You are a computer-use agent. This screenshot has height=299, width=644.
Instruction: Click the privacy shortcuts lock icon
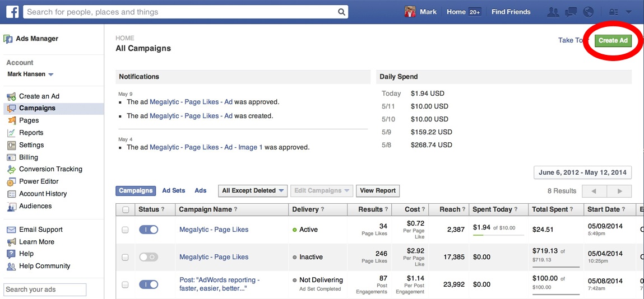(613, 12)
